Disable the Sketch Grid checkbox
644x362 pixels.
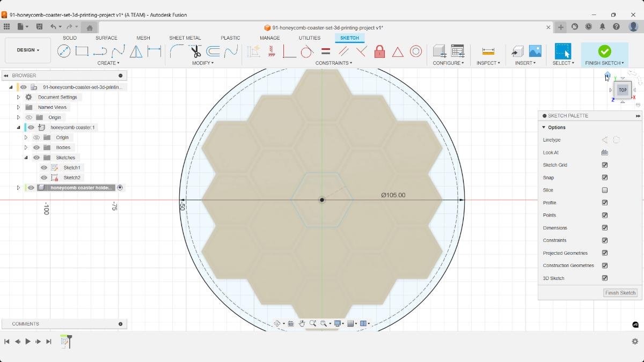605,165
